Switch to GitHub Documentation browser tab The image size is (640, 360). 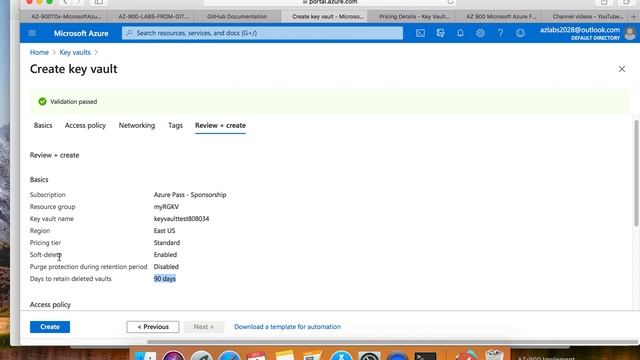pos(237,16)
